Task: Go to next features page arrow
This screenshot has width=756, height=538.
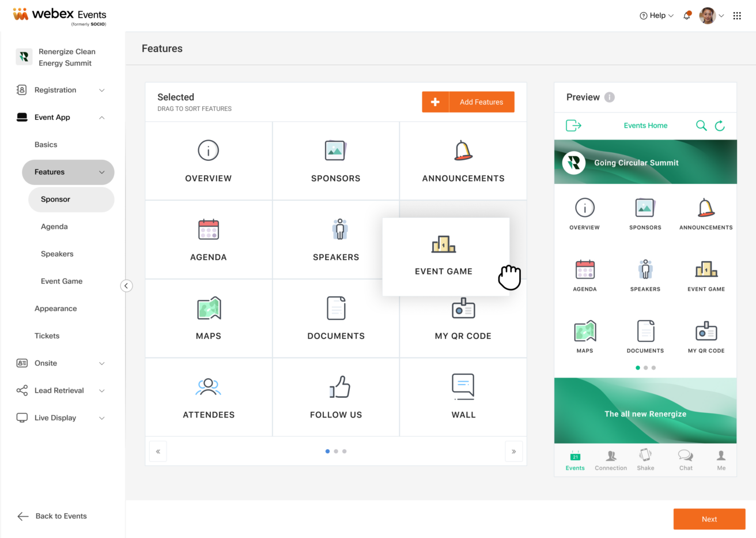Action: [x=513, y=452]
